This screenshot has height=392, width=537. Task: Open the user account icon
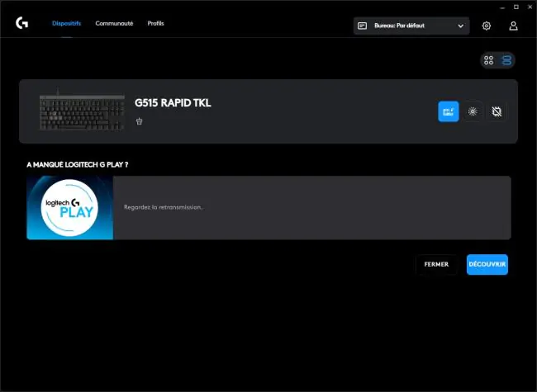coord(513,26)
